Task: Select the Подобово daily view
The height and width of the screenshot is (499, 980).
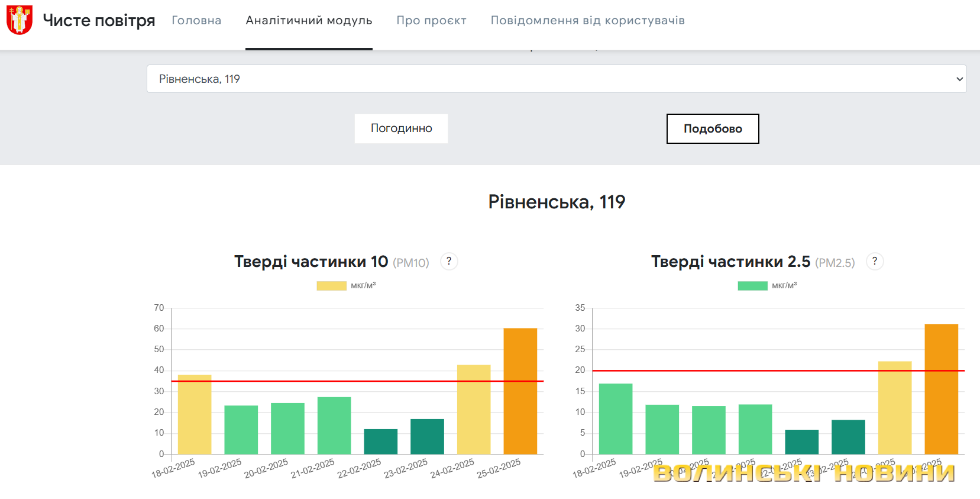Action: pos(712,128)
